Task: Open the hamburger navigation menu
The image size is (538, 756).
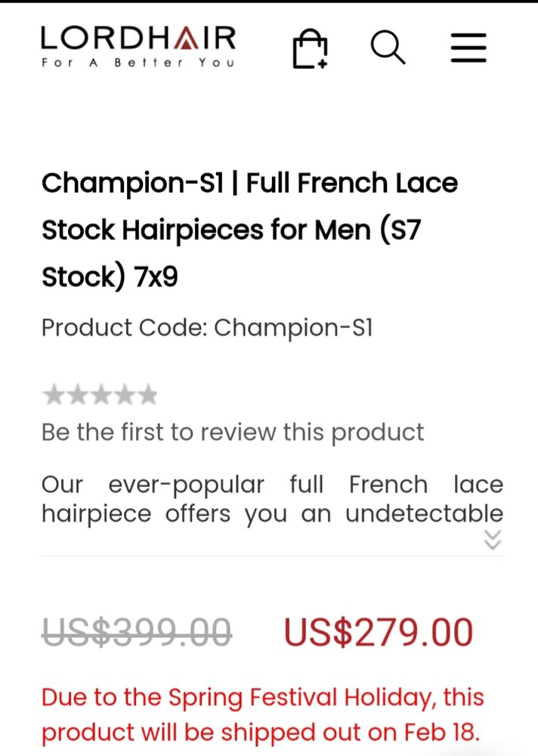Action: tap(469, 48)
